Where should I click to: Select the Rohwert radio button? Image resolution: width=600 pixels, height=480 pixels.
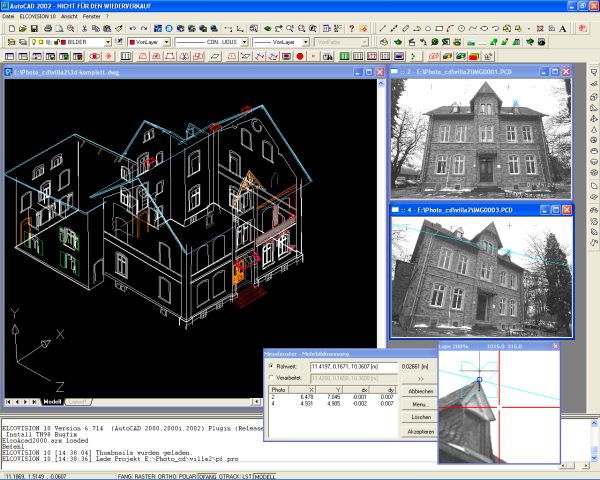tap(271, 366)
